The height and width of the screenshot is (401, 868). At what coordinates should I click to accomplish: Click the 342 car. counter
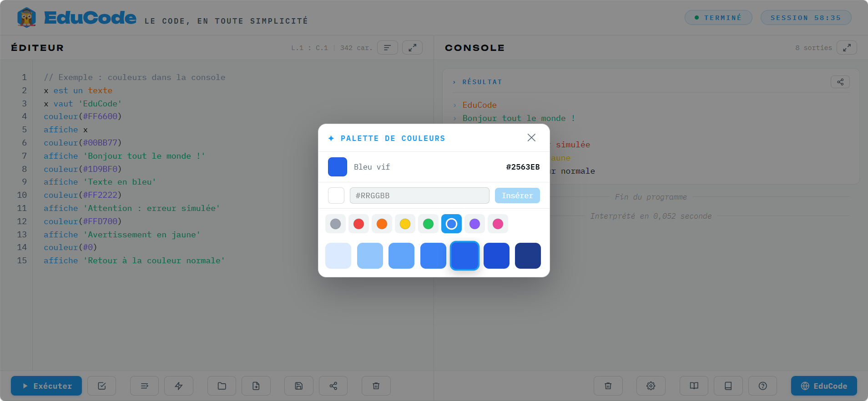356,48
